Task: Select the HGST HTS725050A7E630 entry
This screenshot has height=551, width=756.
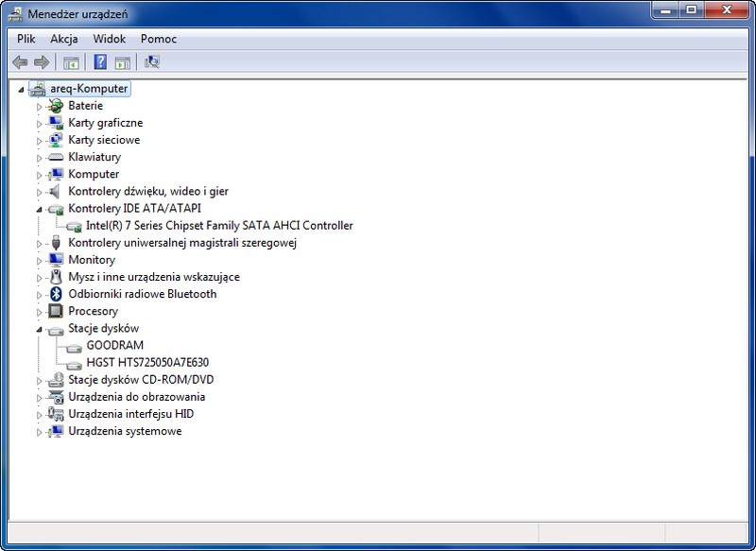Action: pos(147,363)
